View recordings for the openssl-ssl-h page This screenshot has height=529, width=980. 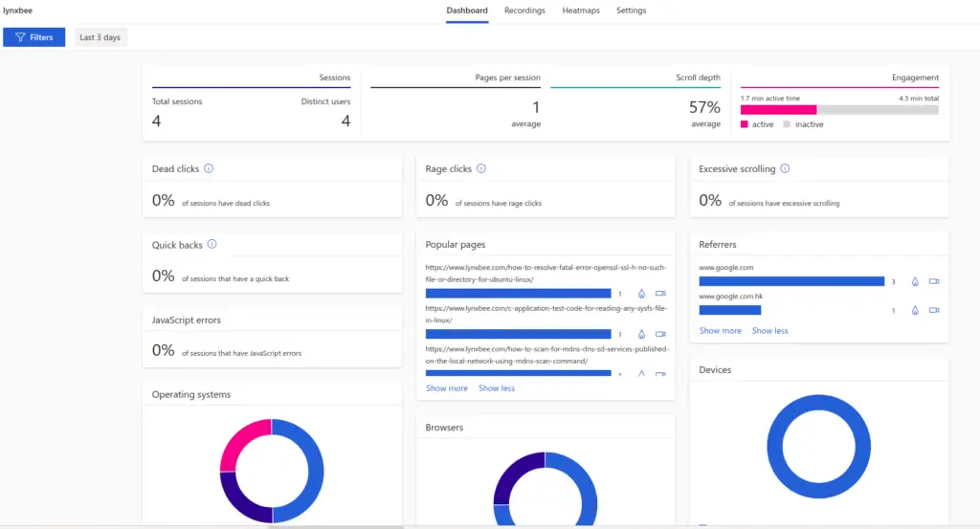[x=660, y=294]
